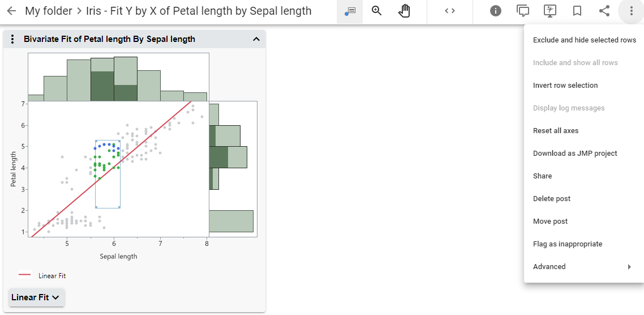
Task: Click the red Linear Fit legend line
Action: (25, 275)
